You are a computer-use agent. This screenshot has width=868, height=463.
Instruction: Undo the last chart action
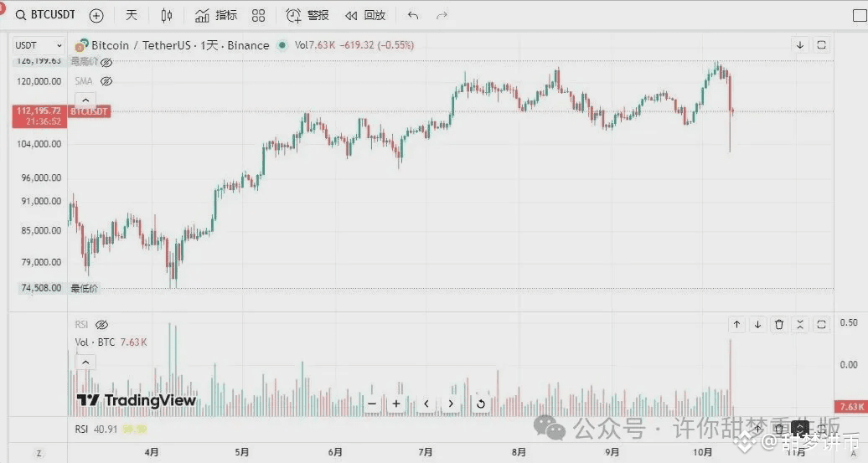coord(413,15)
